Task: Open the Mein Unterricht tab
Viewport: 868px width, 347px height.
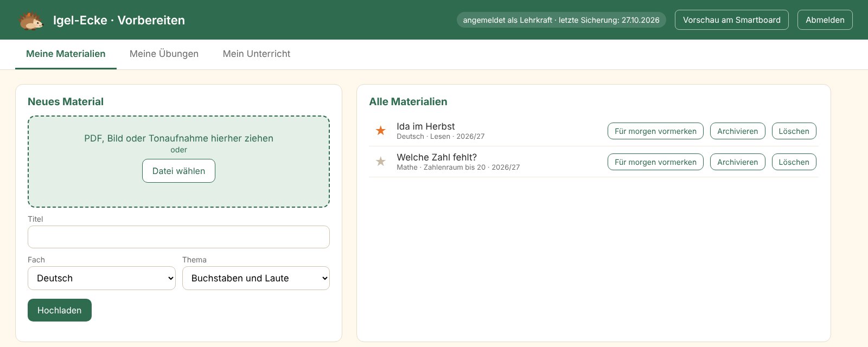Action: coord(257,54)
